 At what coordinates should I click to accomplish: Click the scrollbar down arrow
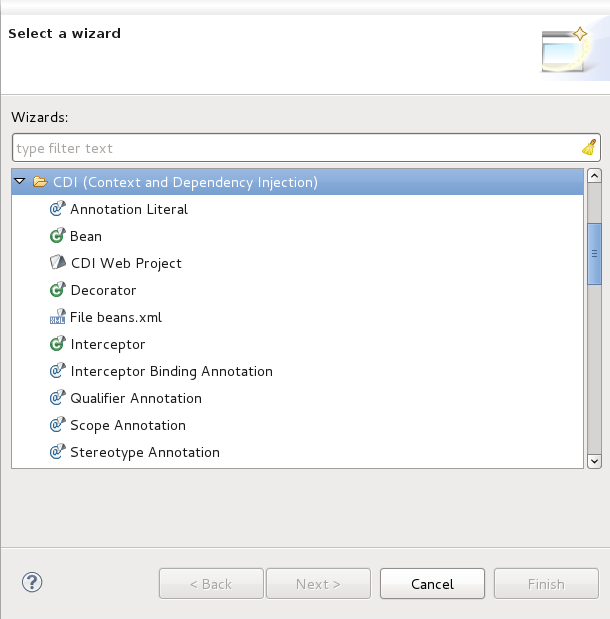click(594, 461)
